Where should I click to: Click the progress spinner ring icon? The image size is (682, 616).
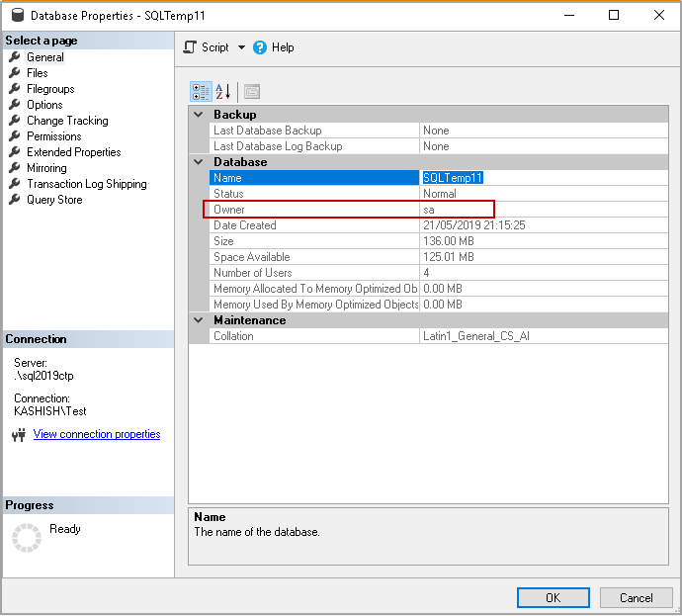[27, 538]
